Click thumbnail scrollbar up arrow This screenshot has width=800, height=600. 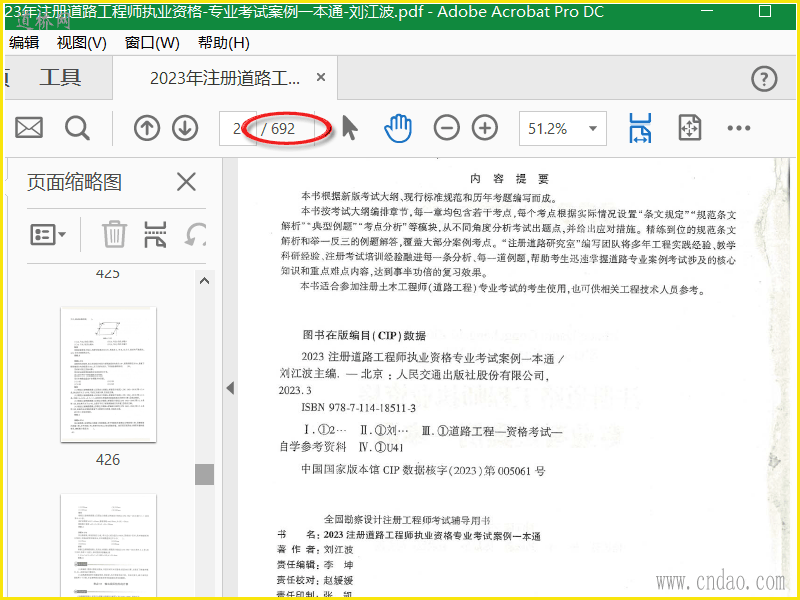coord(204,281)
